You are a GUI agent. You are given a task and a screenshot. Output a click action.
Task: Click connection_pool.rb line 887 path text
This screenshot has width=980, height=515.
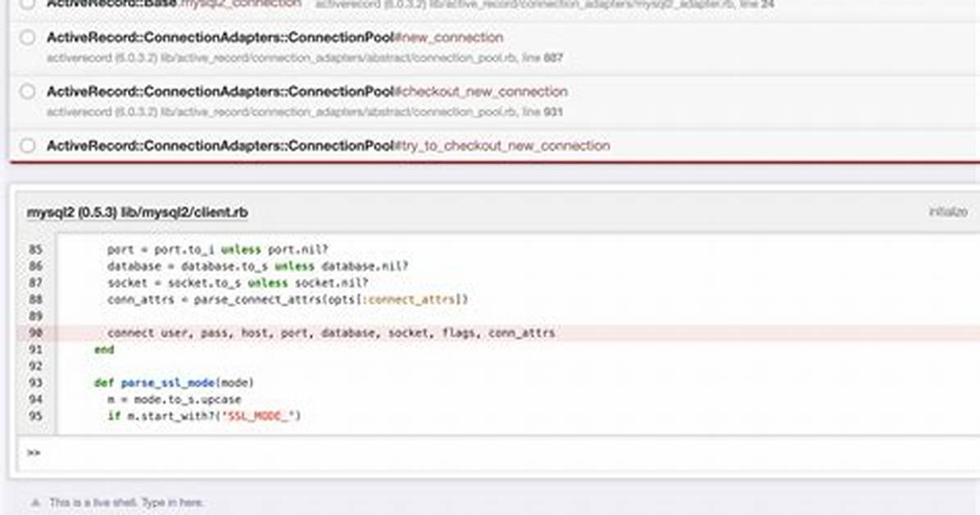click(x=305, y=57)
